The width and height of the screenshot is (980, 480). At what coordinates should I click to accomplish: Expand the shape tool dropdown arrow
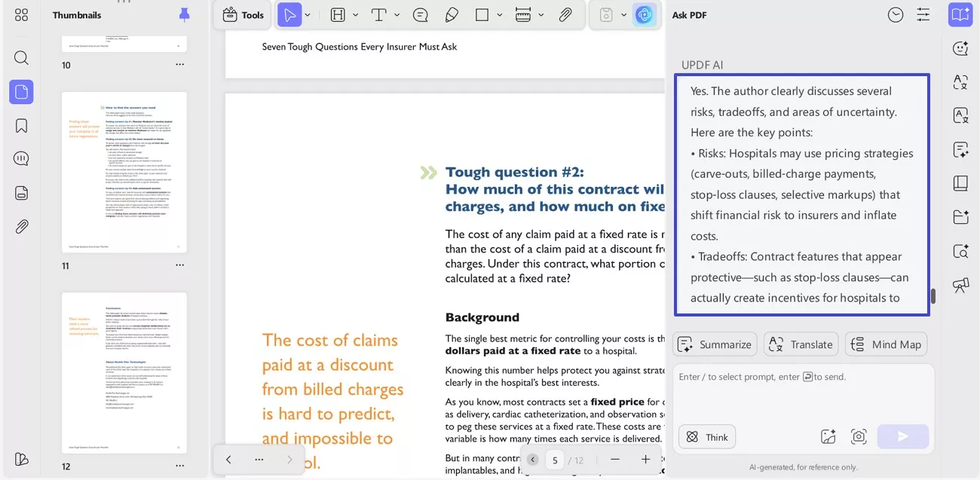pyautogui.click(x=500, y=15)
